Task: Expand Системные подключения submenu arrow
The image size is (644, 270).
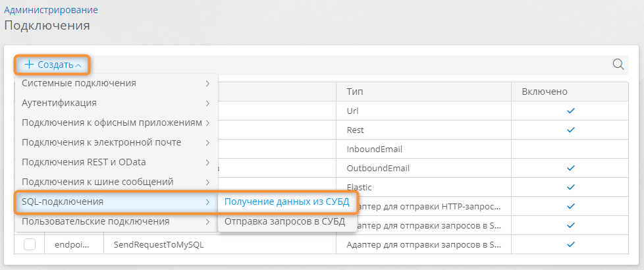Action: coord(208,84)
